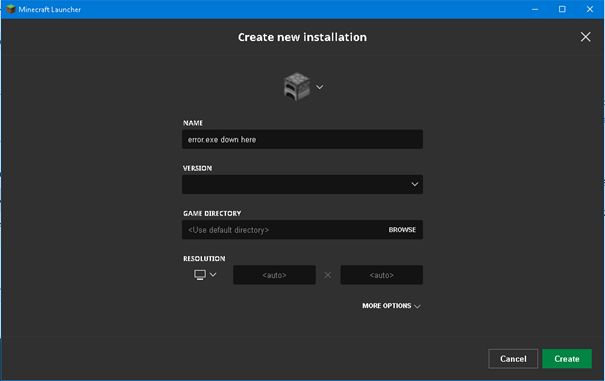Close the Minecraft Launcher window
The image size is (605, 381).
tap(590, 9)
